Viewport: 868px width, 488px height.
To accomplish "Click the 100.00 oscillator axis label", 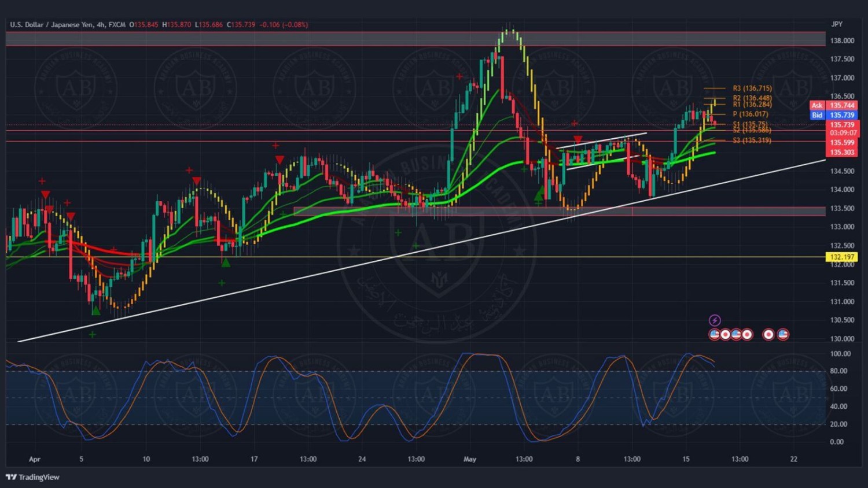I will [840, 354].
